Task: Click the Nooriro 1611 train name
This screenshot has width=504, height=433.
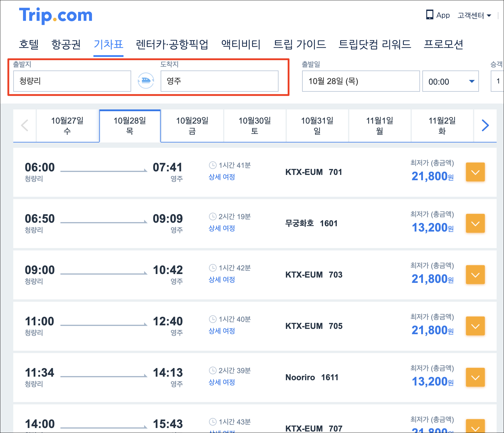Action: coord(312,377)
